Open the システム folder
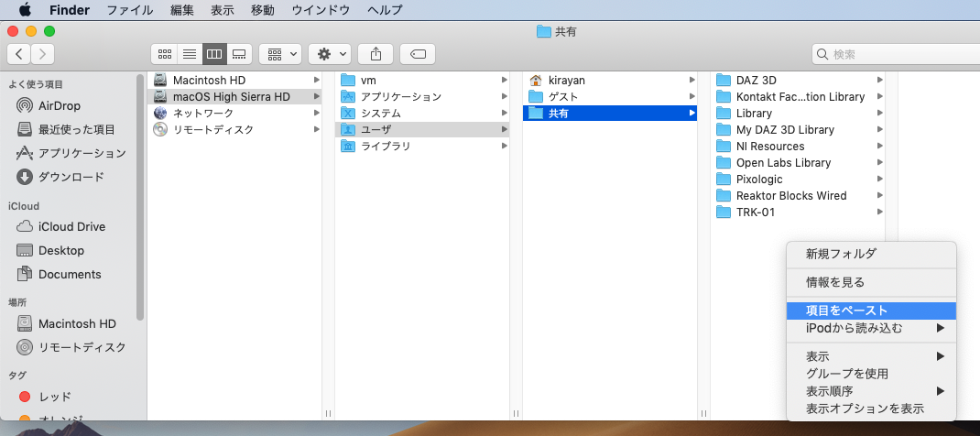Viewport: 980px width, 436px height. 422,113
